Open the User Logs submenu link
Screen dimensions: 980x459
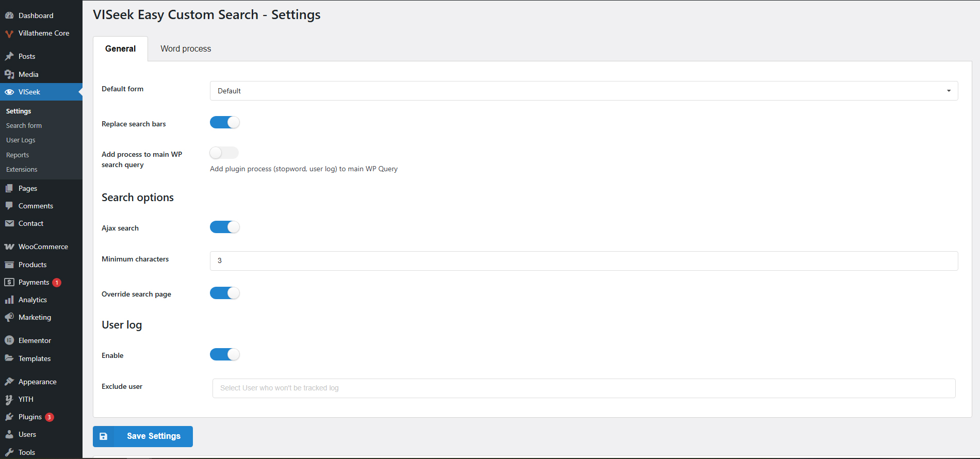[x=21, y=140]
